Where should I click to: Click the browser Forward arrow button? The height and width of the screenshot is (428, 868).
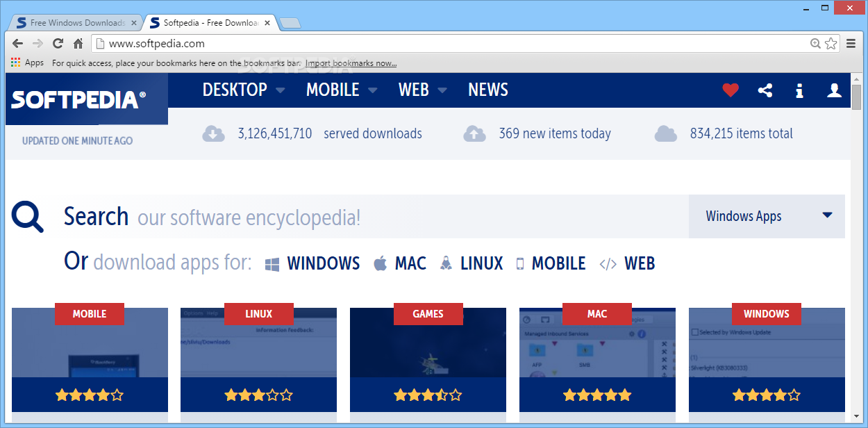click(x=38, y=44)
